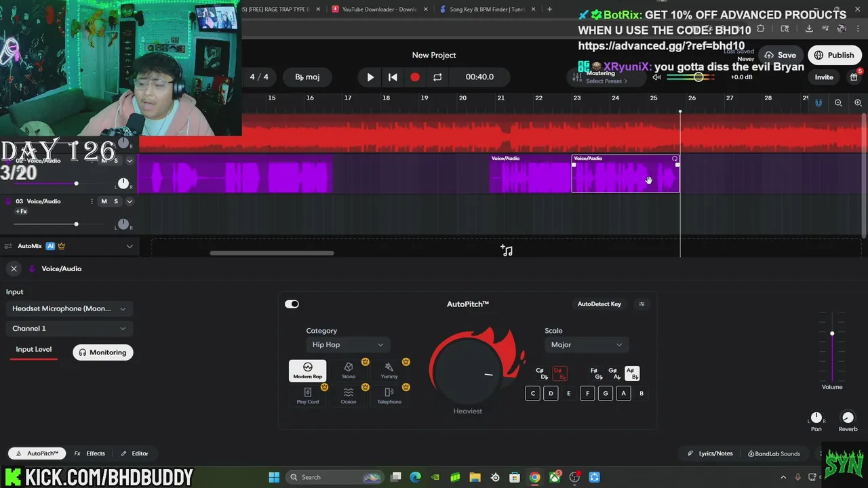Open the Lyrics/Notes panel
868x488 pixels.
(710, 453)
